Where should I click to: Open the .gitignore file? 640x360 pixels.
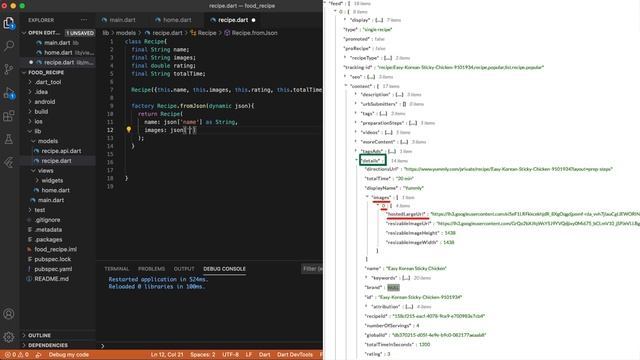point(47,220)
